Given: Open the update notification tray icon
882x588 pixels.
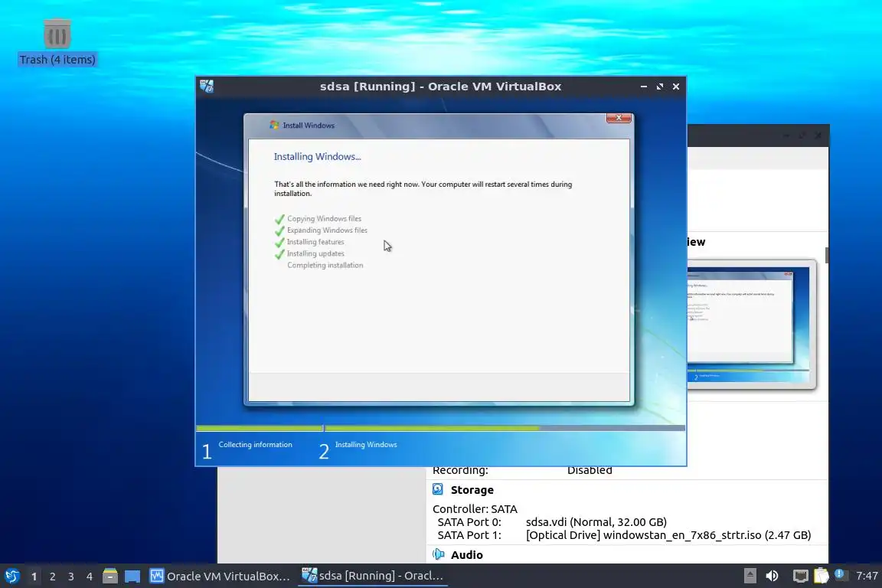Looking at the screenshot, I should coord(840,574).
